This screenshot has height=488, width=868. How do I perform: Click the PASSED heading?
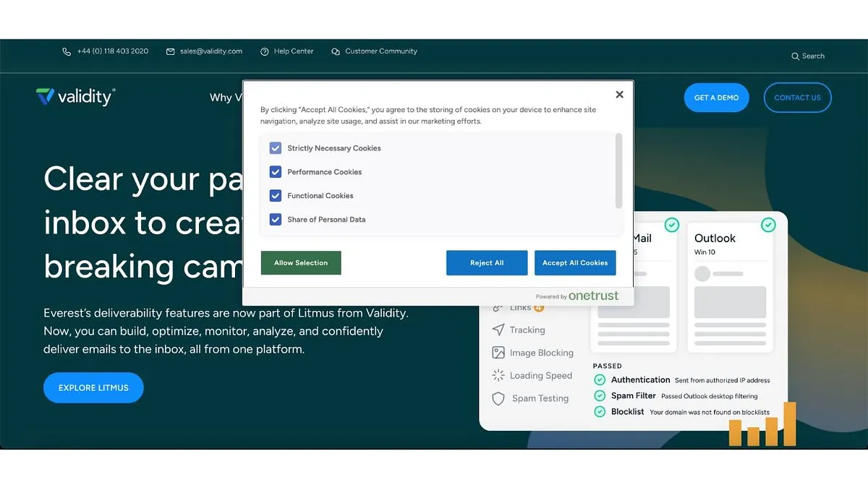(x=608, y=367)
